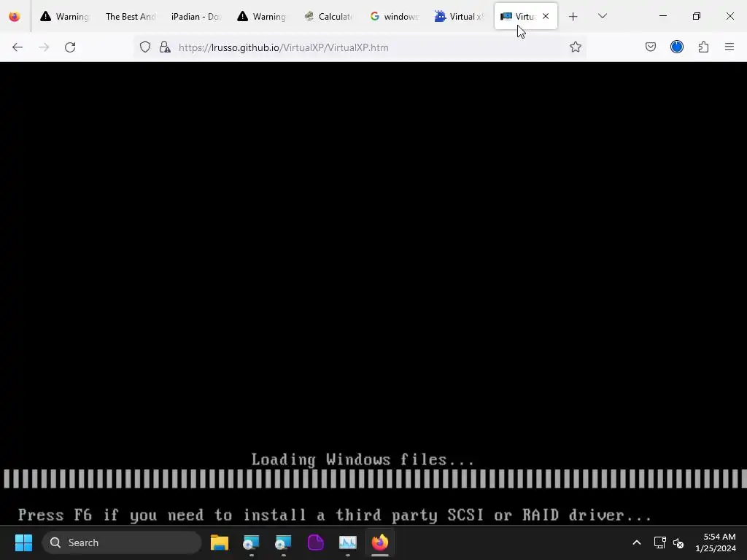Switch to Calculator tab
Image resolution: width=747 pixels, height=560 pixels.
pyautogui.click(x=328, y=17)
